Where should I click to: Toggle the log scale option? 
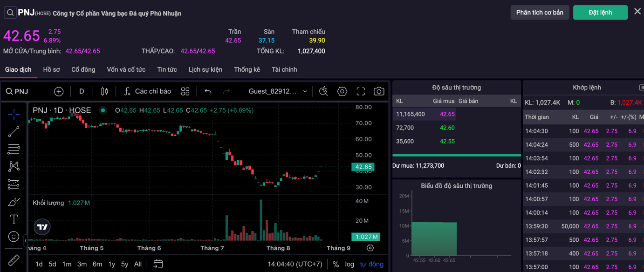pyautogui.click(x=349, y=264)
